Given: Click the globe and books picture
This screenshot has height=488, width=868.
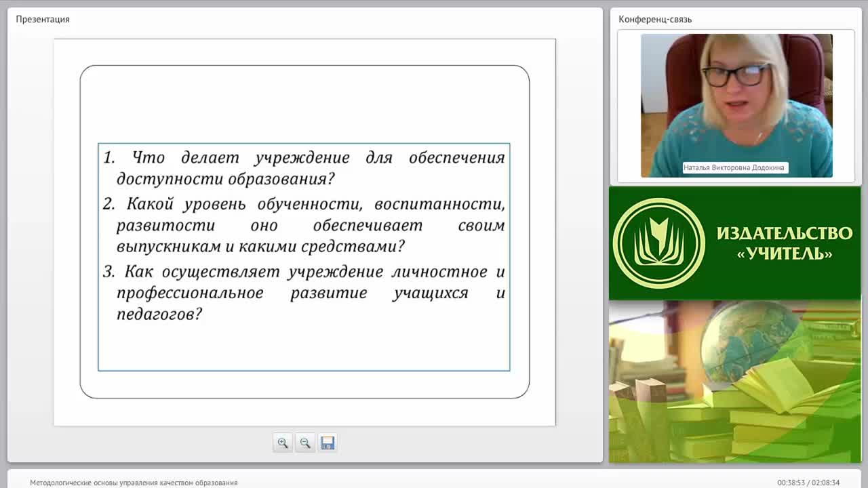Looking at the screenshot, I should (734, 382).
